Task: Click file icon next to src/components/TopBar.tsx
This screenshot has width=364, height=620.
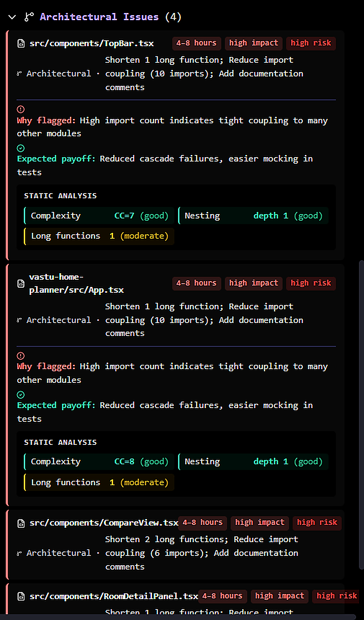Action: [21, 44]
